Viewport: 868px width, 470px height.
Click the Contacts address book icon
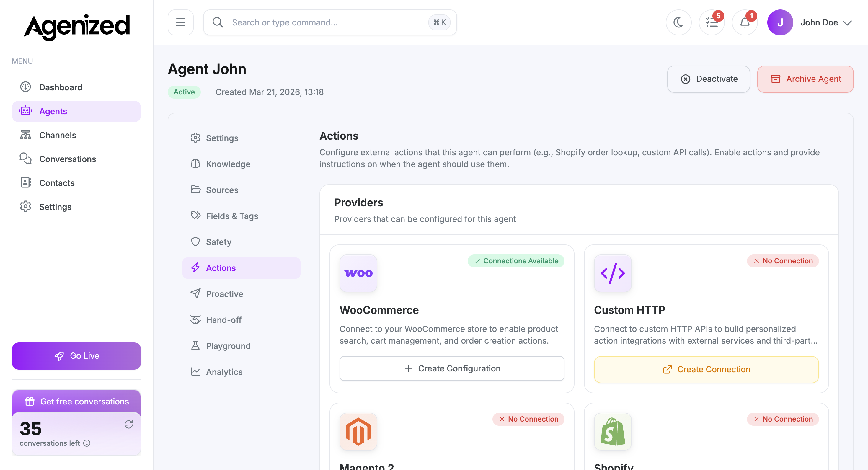pyautogui.click(x=26, y=183)
